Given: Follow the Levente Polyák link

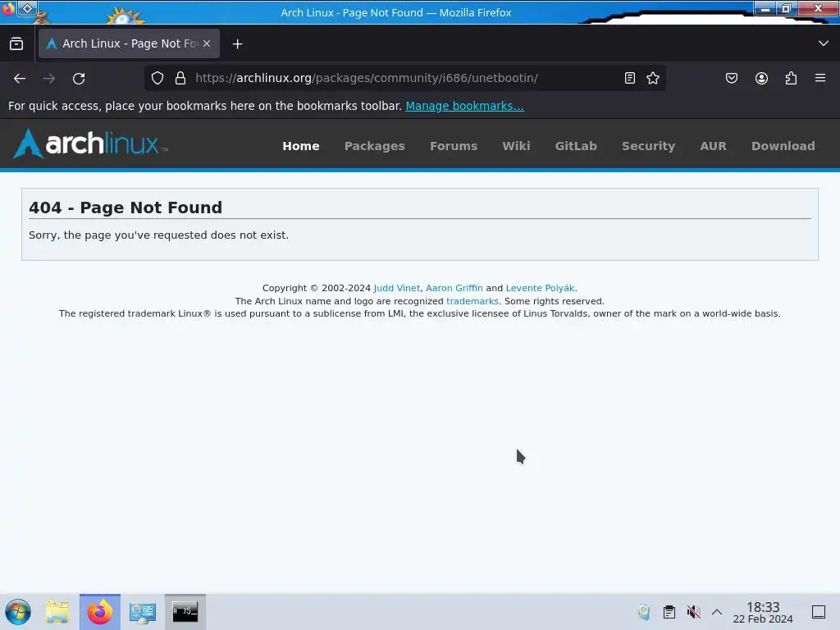Looking at the screenshot, I should pyautogui.click(x=540, y=288).
